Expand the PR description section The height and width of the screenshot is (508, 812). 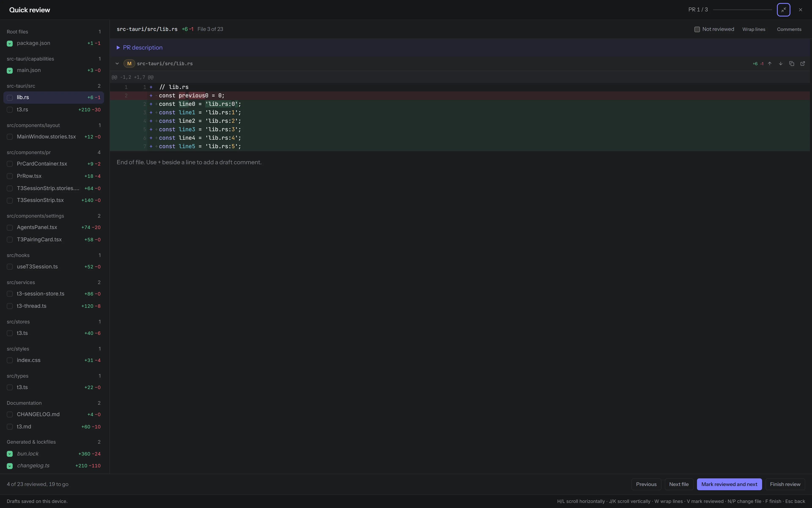[140, 48]
